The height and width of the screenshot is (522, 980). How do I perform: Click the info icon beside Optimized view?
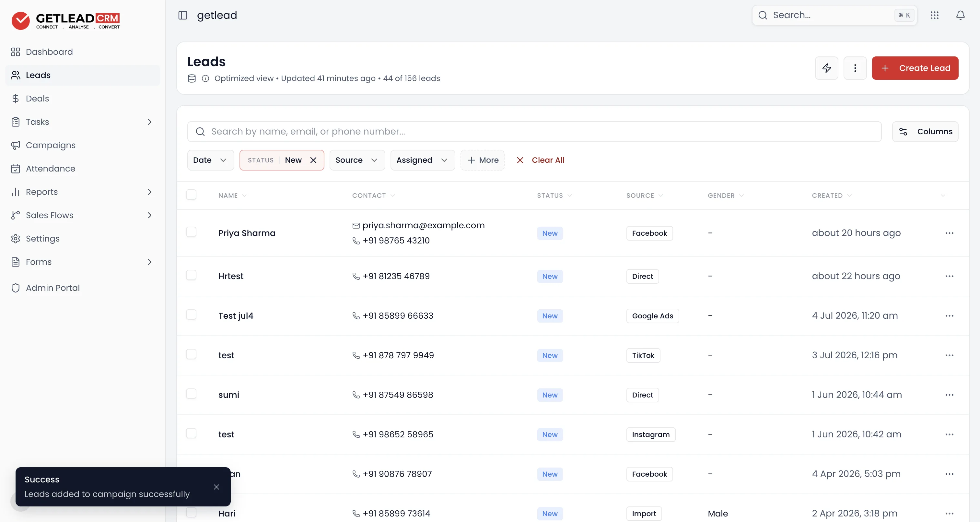(205, 78)
